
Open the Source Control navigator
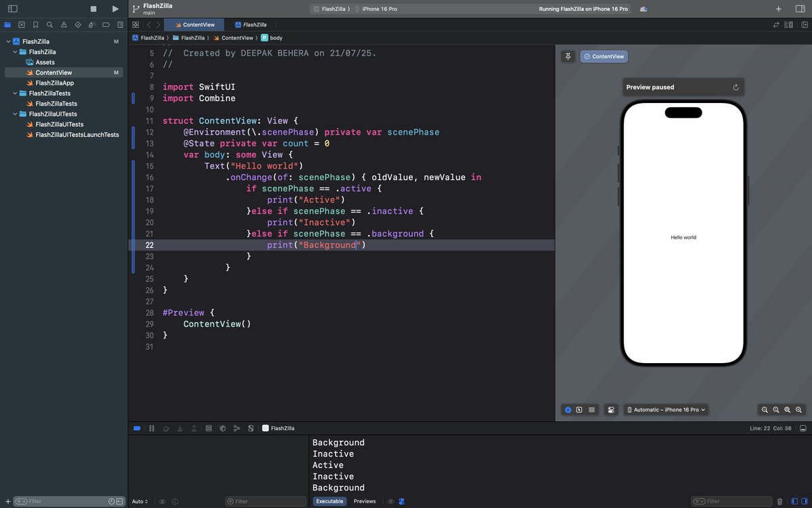22,24
